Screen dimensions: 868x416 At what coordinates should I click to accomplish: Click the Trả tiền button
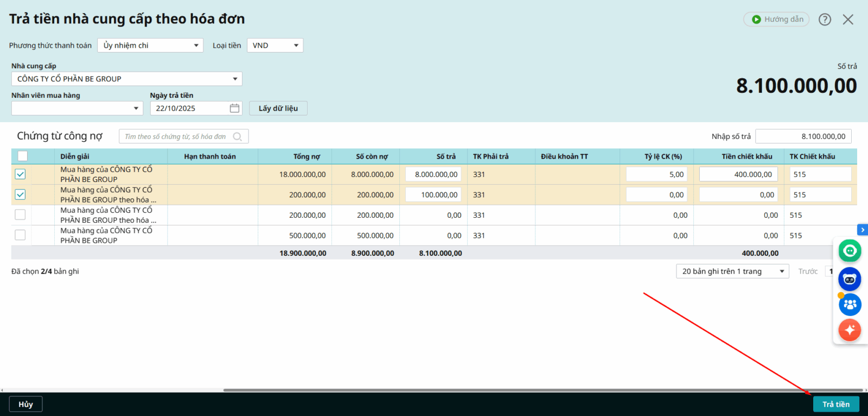(x=835, y=404)
